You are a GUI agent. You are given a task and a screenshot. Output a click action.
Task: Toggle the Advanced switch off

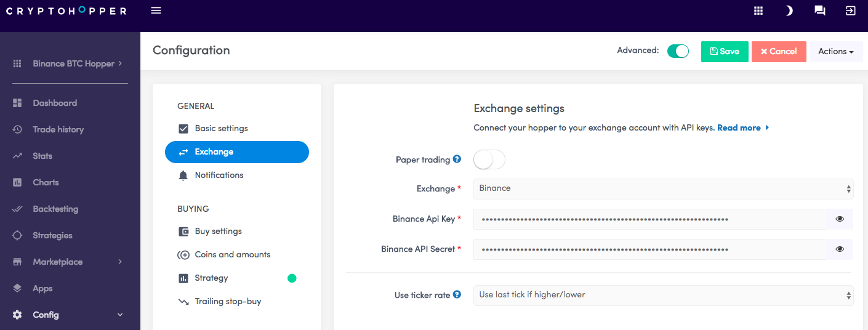(x=678, y=51)
